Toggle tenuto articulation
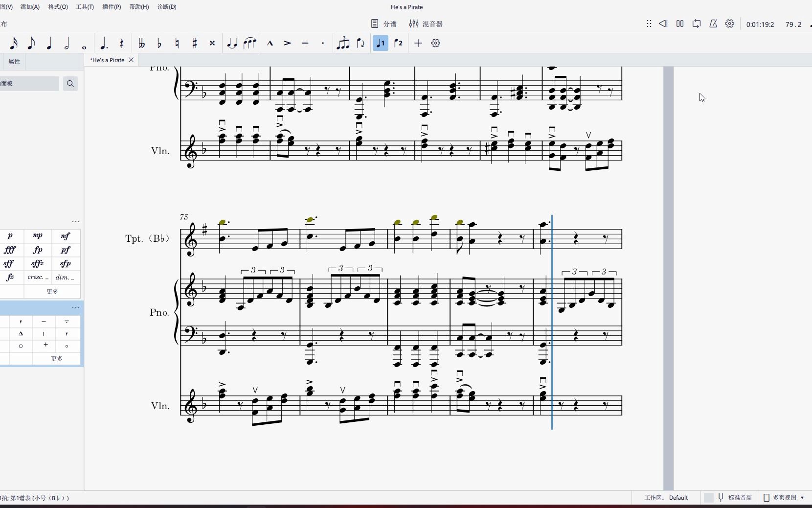Screen dimensions: 812x508 point(305,43)
